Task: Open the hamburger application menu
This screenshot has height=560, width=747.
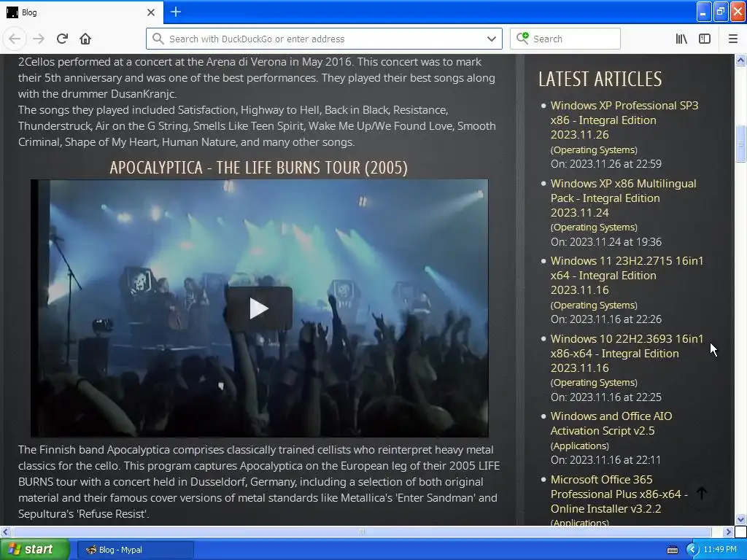Action: pyautogui.click(x=733, y=39)
